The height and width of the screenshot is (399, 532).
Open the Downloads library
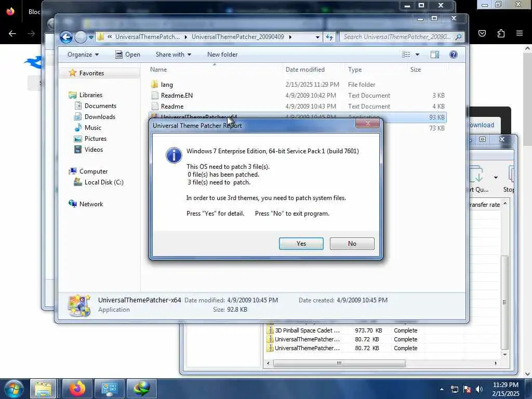pyautogui.click(x=100, y=117)
